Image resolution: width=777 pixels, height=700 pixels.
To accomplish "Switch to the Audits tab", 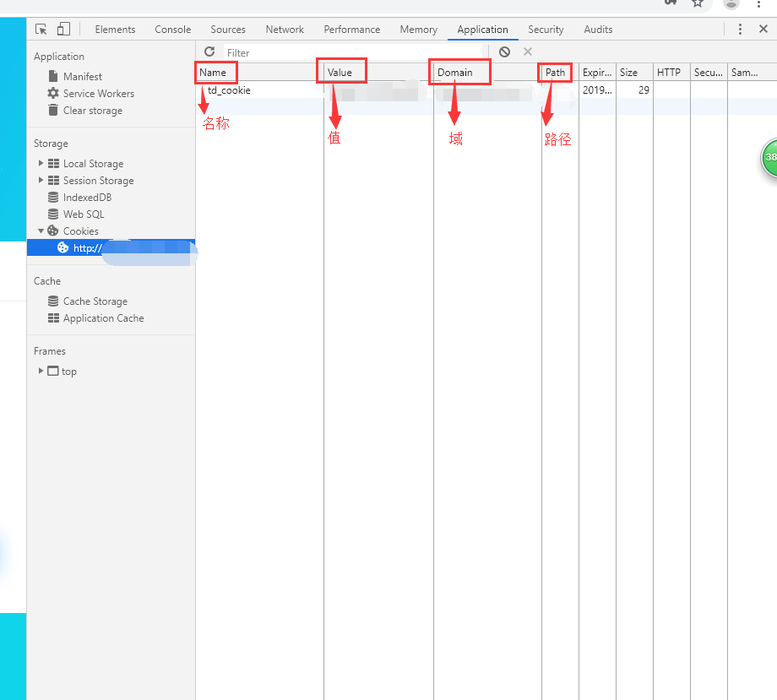I will (x=598, y=30).
